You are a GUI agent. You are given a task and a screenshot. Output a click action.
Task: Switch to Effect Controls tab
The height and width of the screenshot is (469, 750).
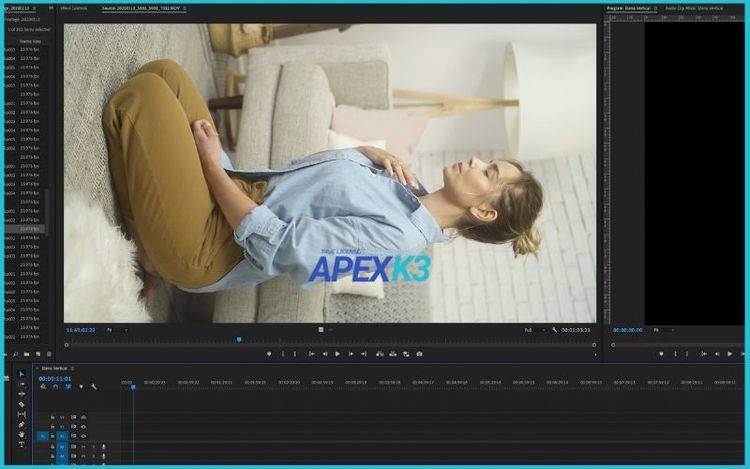tap(74, 9)
